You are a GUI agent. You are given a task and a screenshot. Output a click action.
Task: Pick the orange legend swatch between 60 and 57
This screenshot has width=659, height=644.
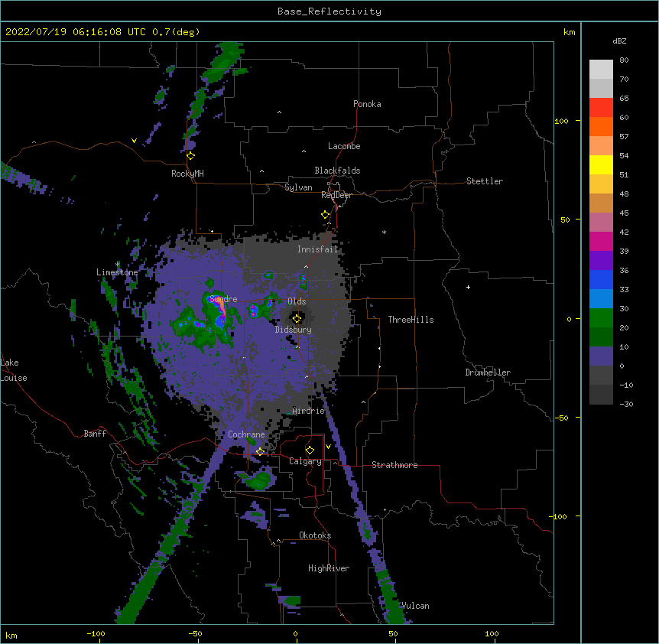[601, 126]
